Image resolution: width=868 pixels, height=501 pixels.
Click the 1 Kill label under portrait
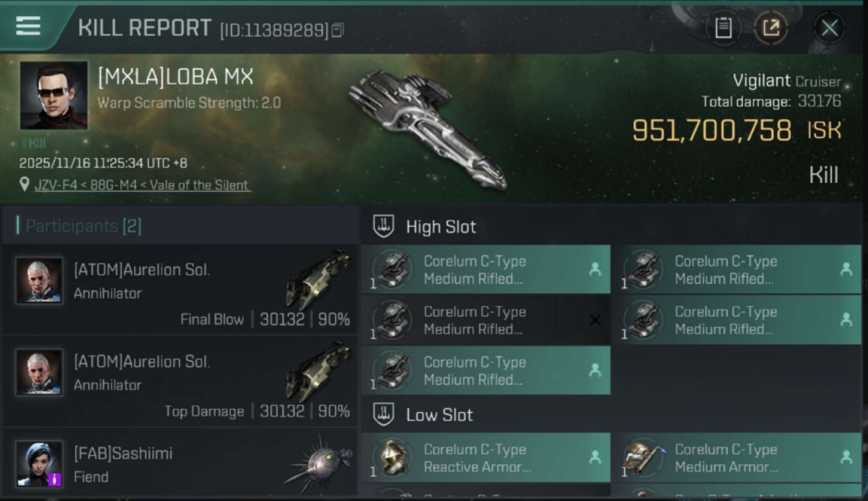point(33,143)
